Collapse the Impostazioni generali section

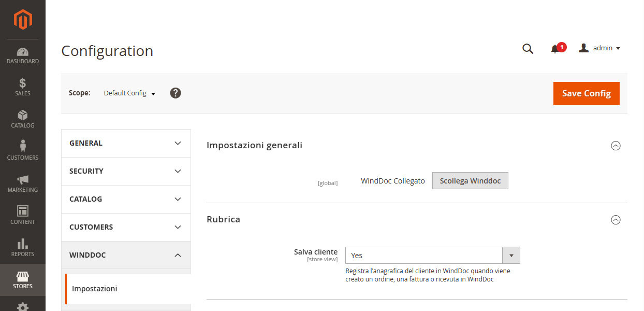coord(616,146)
